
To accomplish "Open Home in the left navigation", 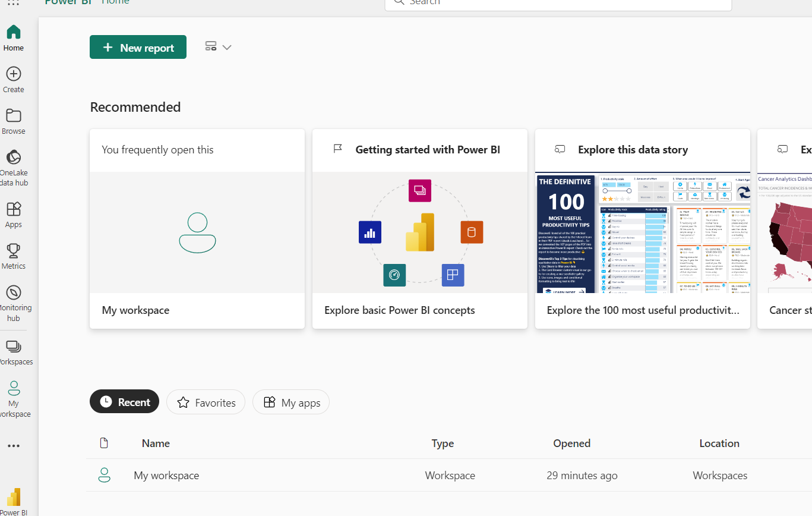I will pyautogui.click(x=13, y=38).
